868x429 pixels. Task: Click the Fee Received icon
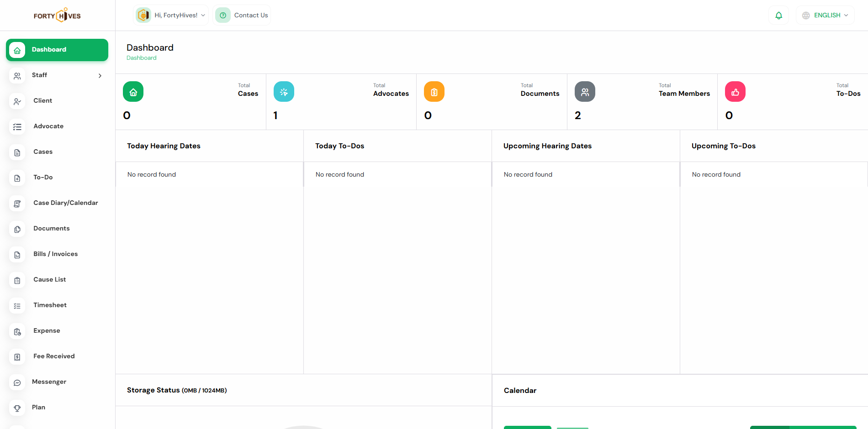point(17,357)
